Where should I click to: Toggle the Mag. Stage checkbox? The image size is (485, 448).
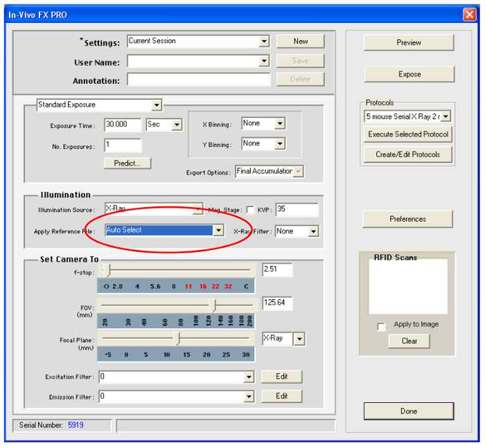tap(250, 210)
